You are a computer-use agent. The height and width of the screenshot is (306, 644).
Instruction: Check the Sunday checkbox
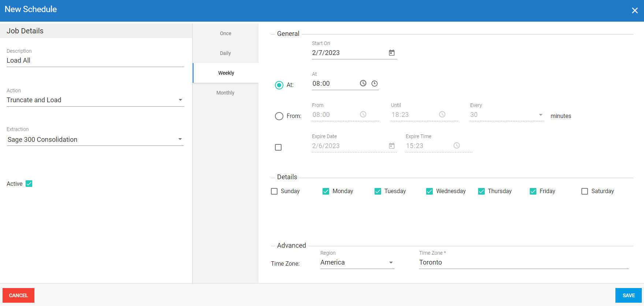(274, 191)
